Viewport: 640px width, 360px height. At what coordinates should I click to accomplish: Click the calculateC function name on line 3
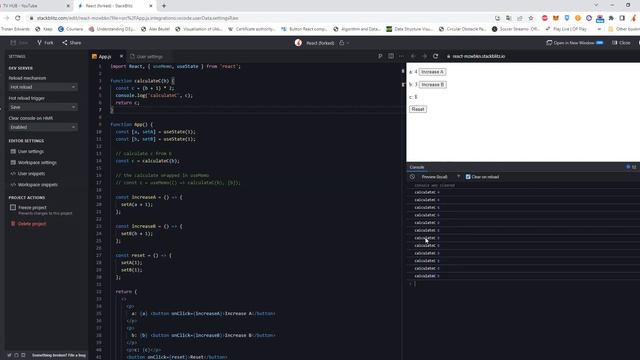tap(149, 81)
